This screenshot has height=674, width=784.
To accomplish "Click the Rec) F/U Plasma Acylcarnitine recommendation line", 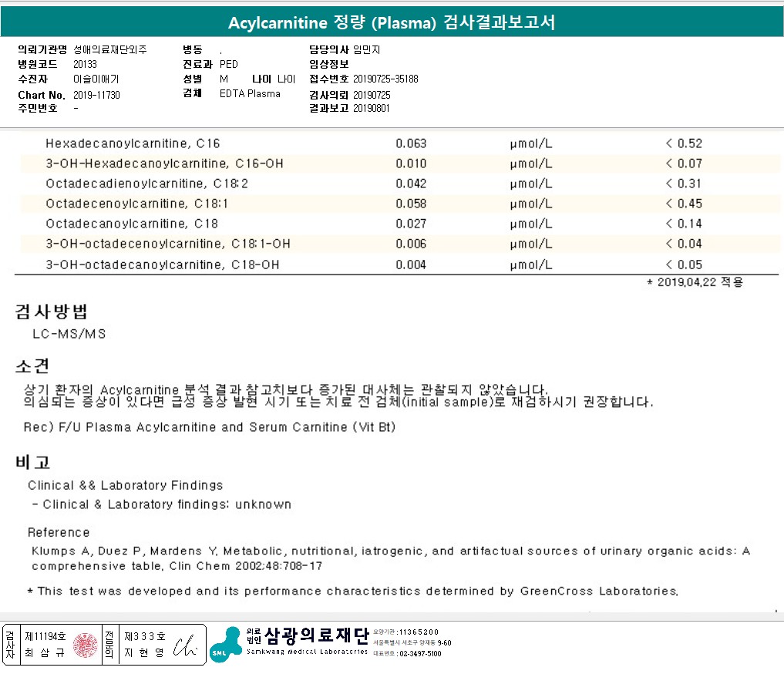I will pyautogui.click(x=210, y=427).
